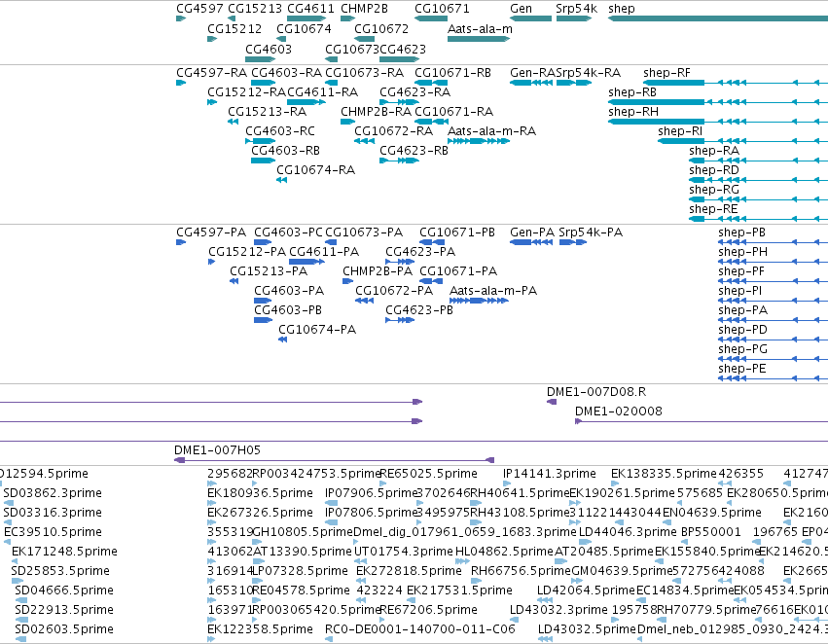Click the EC39510.5prime EST label

point(53,533)
